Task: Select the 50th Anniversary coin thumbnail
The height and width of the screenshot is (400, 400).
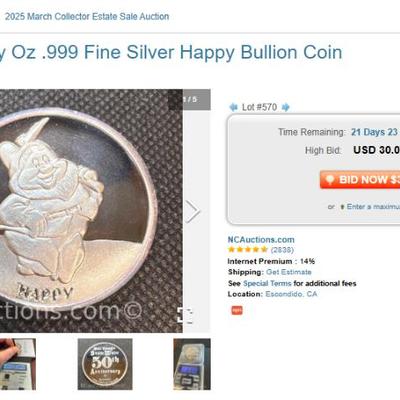Action: (x=105, y=364)
